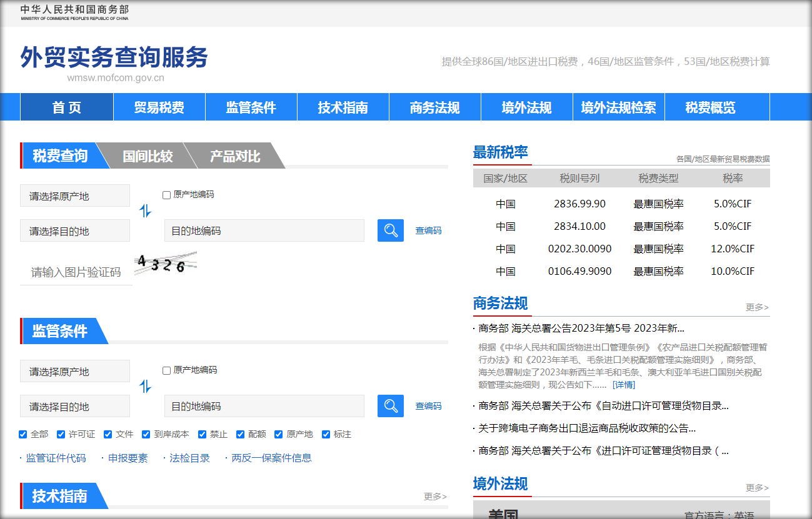Open the 监管证件代码 link
Viewport: 812px width, 519px height.
pyautogui.click(x=56, y=458)
